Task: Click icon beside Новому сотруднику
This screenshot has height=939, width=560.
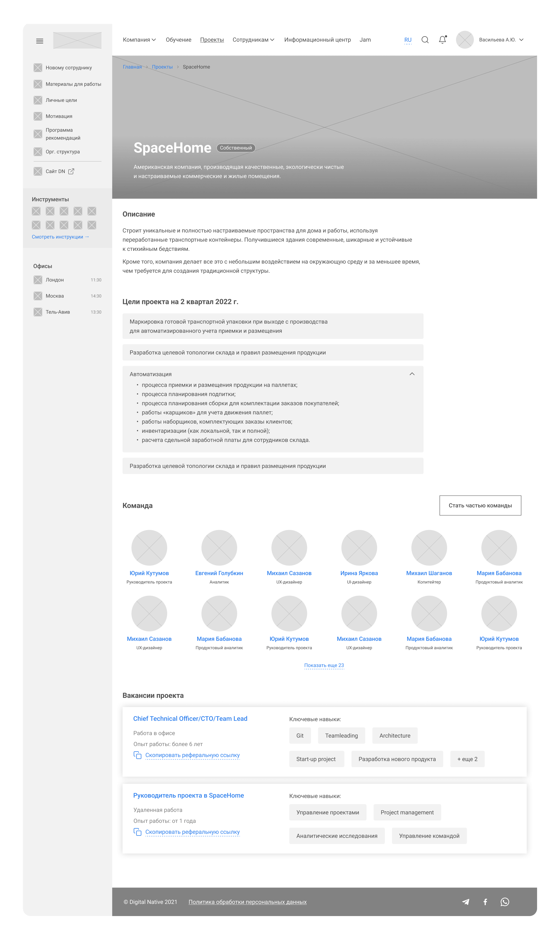Action: click(x=38, y=68)
